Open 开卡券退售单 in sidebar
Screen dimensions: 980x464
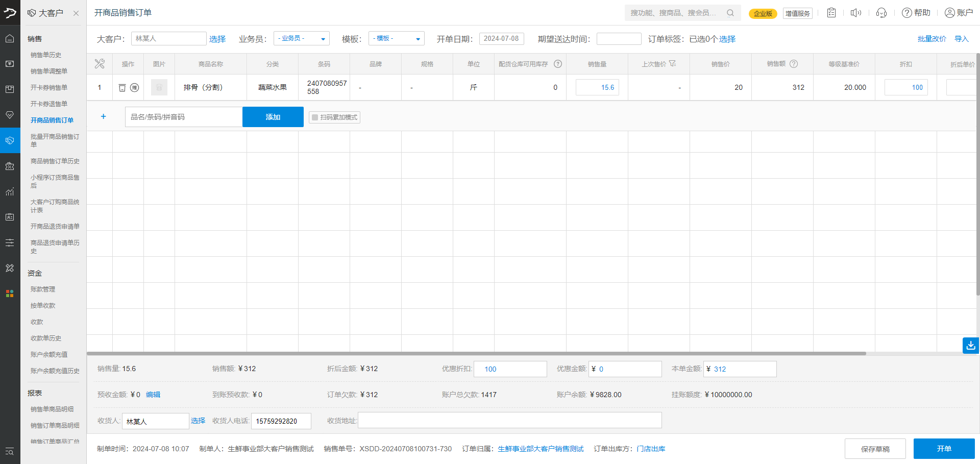pos(49,104)
